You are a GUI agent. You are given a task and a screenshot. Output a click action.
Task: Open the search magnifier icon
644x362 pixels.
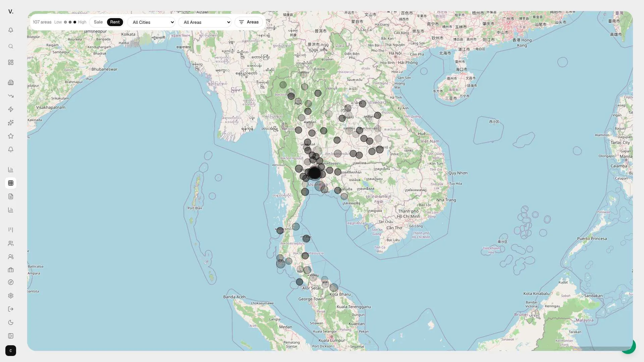coord(11,46)
